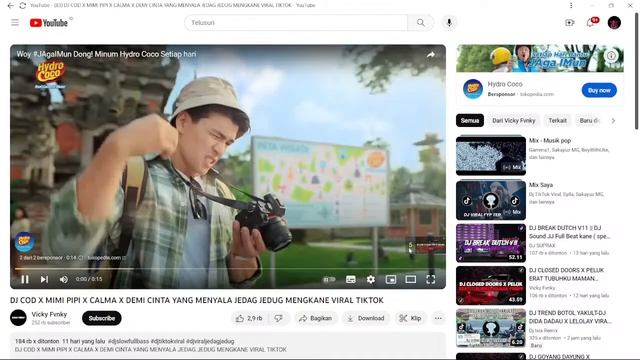Toggle theater mode
This screenshot has height=360, width=640.
pyautogui.click(x=411, y=279)
